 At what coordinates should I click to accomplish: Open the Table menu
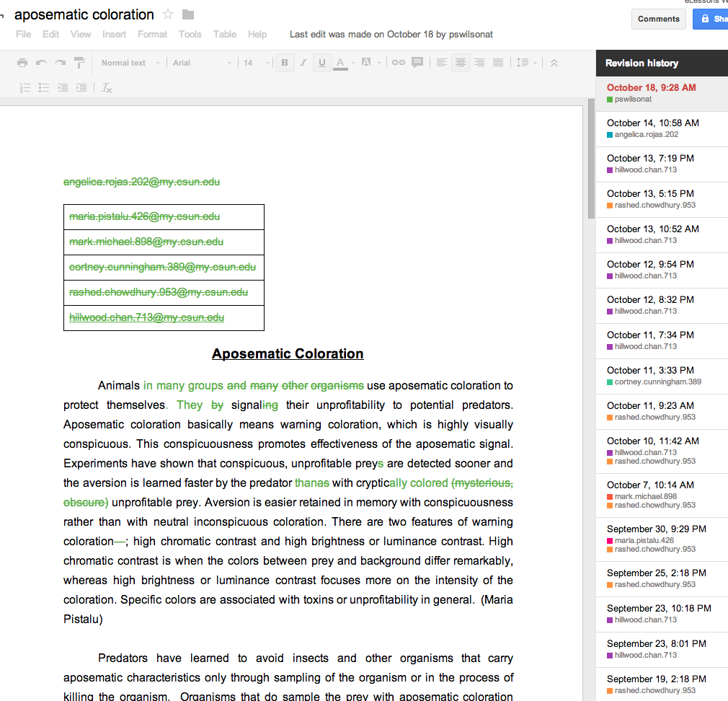[x=225, y=35]
